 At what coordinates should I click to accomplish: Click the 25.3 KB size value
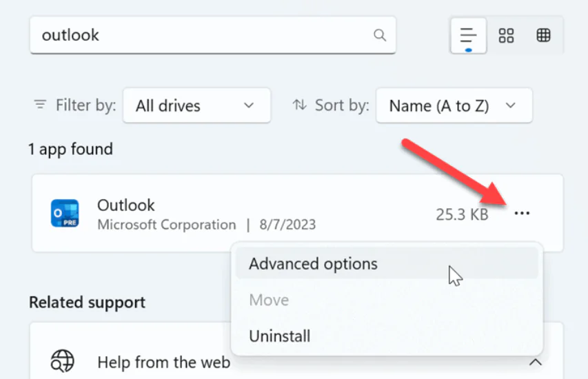[x=462, y=214]
